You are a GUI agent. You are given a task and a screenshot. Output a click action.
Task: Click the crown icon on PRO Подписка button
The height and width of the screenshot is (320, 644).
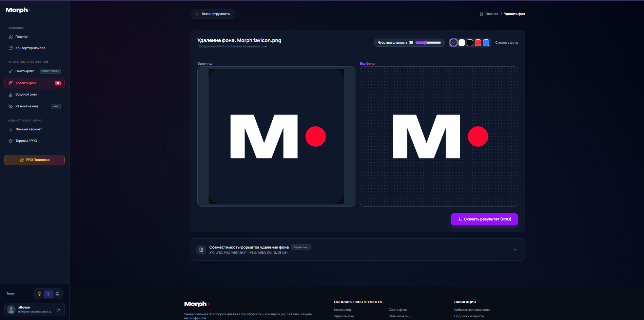[22, 160]
